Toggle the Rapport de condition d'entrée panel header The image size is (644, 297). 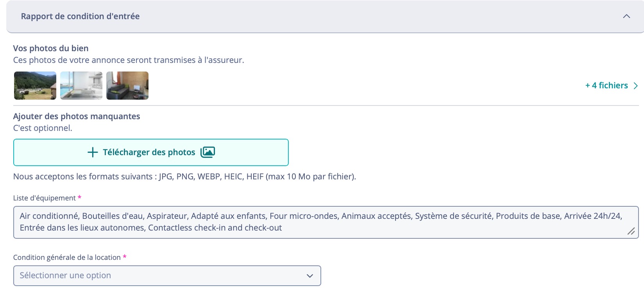coord(325,16)
